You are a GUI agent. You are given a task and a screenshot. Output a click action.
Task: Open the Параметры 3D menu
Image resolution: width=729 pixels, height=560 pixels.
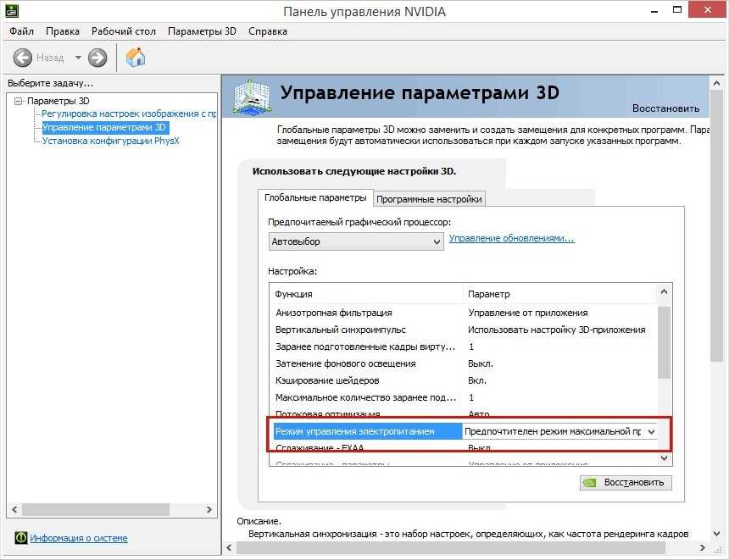point(202,31)
